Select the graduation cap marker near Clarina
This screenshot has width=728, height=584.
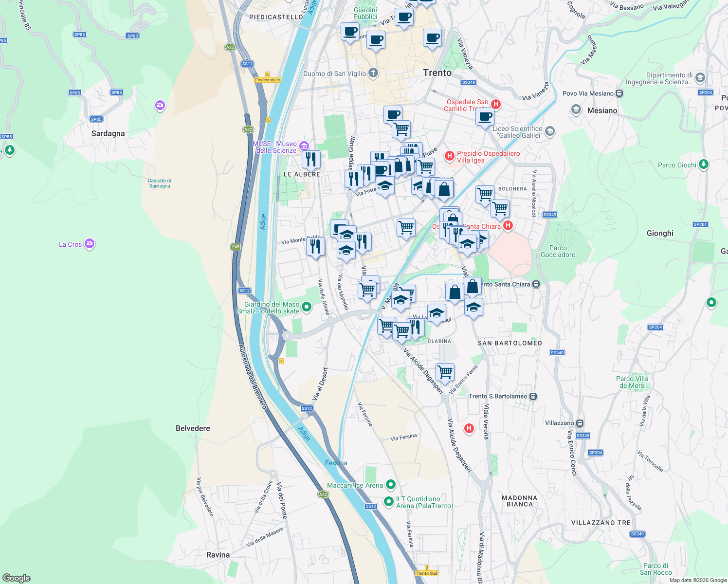point(437,312)
